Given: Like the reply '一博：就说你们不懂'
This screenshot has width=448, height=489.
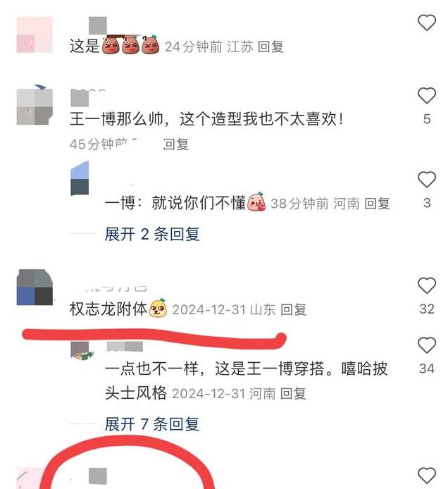Looking at the screenshot, I should (426, 179).
